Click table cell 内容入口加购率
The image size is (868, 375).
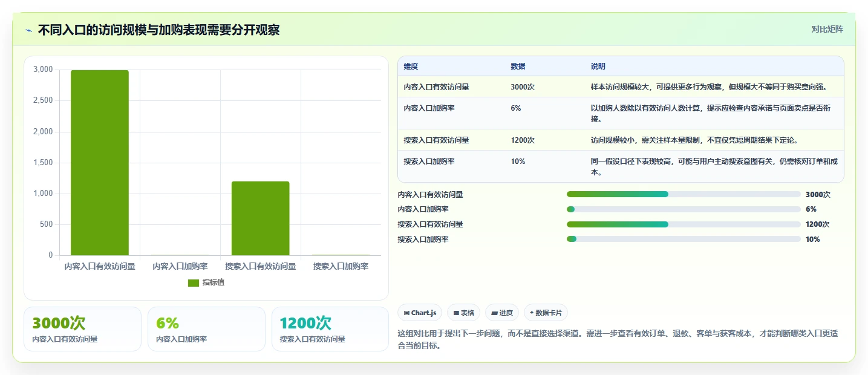(429, 108)
